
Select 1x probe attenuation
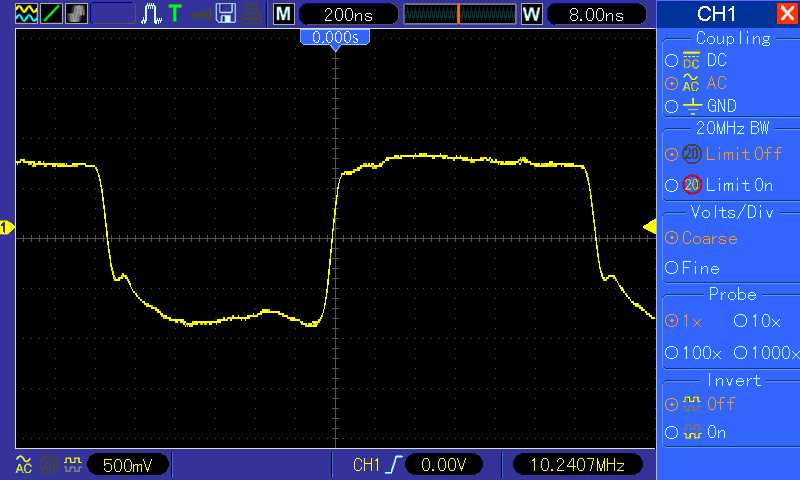pyautogui.click(x=671, y=320)
